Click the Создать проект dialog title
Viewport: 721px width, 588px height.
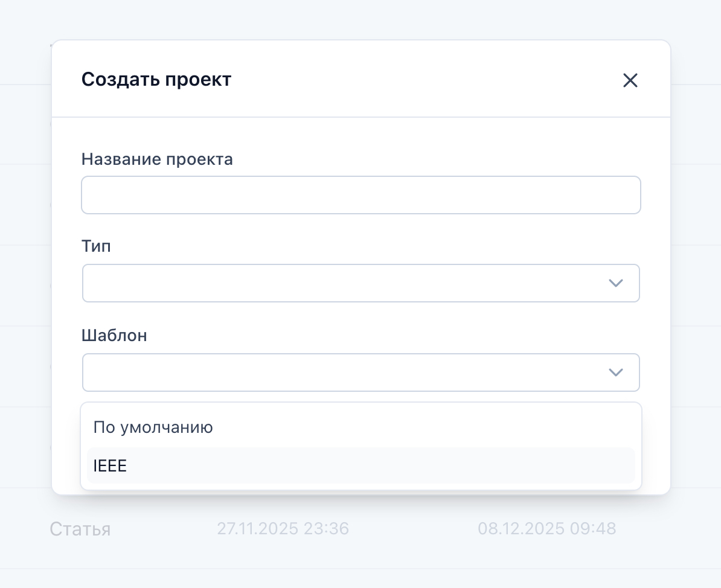click(x=156, y=80)
